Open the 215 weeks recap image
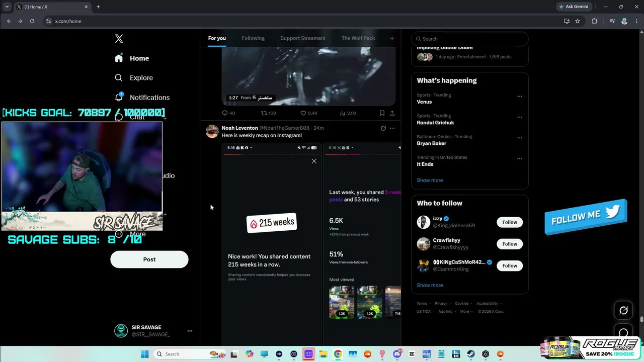Image resolution: width=644 pixels, height=362 pixels. [x=272, y=243]
